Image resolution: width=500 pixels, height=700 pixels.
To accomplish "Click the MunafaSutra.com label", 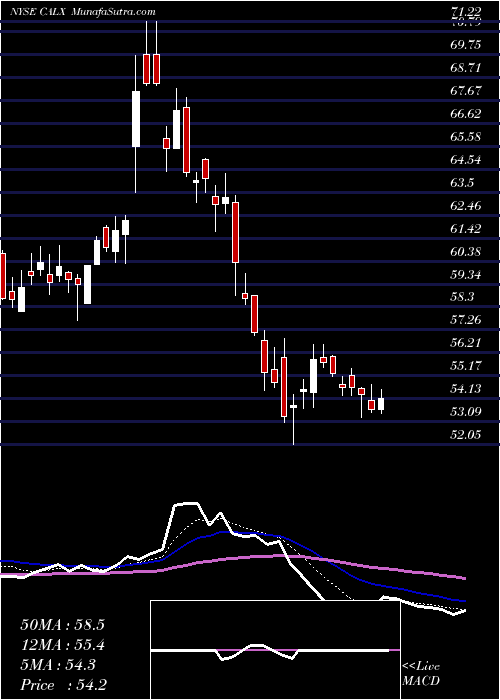I will [x=113, y=12].
